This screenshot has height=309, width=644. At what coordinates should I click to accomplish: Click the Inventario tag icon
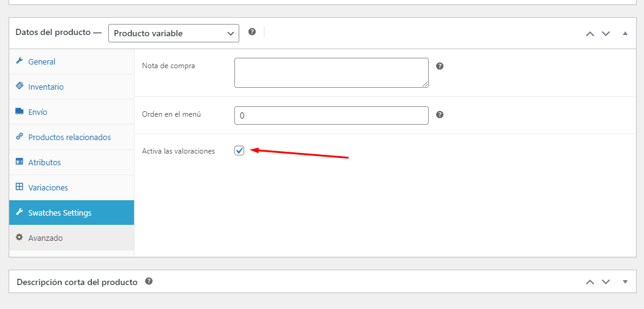(x=19, y=86)
